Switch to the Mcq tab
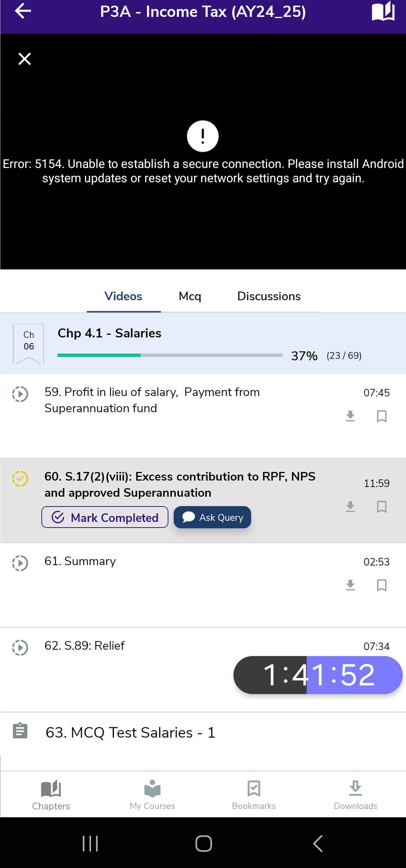 pos(190,296)
